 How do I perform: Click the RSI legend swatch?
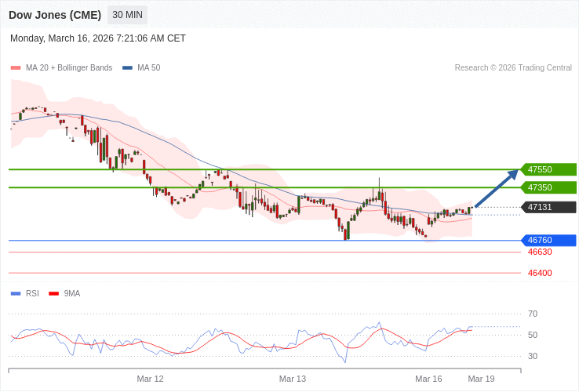tap(16, 294)
